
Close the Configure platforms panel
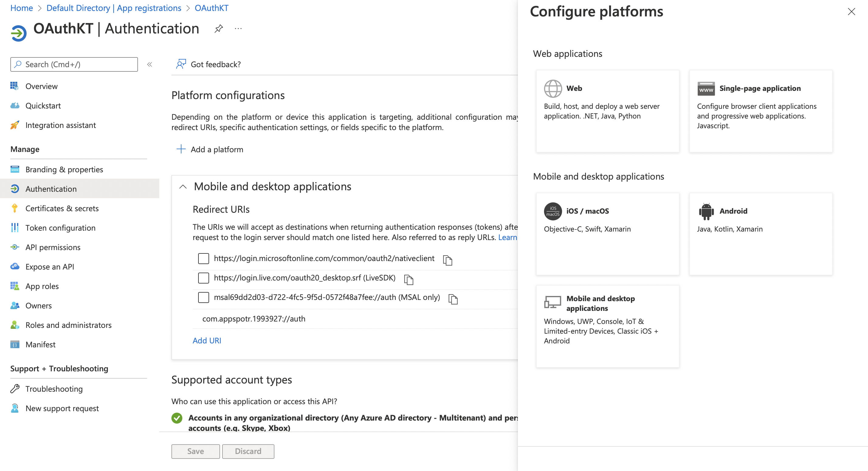tap(851, 12)
